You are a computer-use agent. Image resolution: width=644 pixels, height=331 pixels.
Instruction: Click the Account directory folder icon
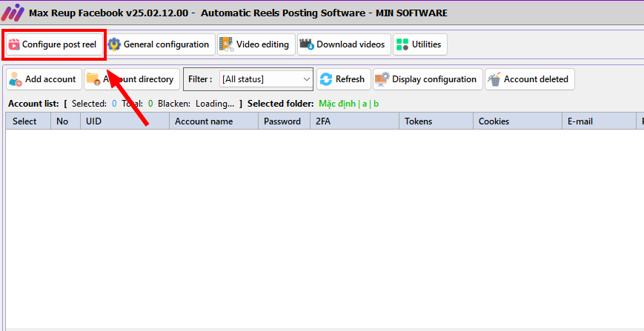click(93, 79)
